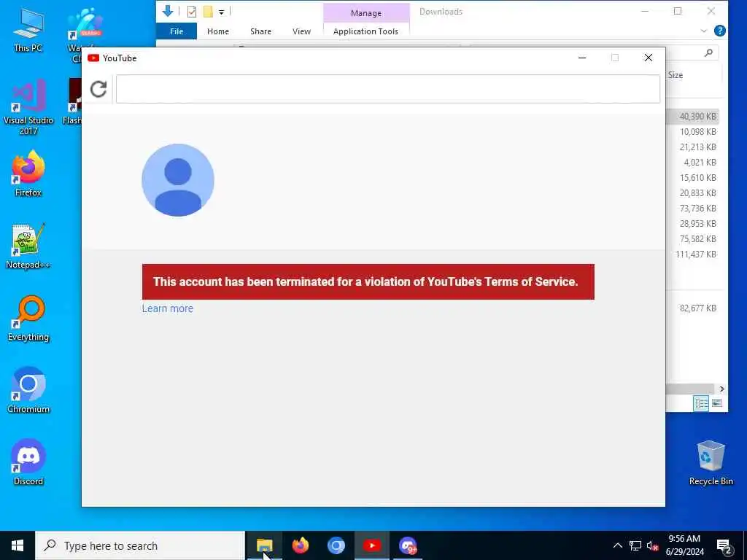Select the Everything search desktop shortcut
The image size is (747, 560).
coord(28,318)
